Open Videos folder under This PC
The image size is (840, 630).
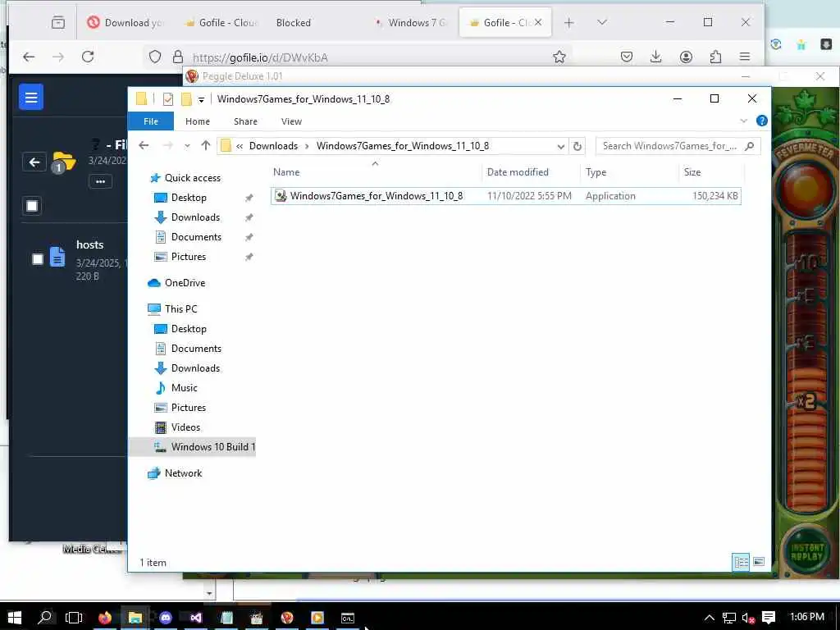tap(185, 427)
